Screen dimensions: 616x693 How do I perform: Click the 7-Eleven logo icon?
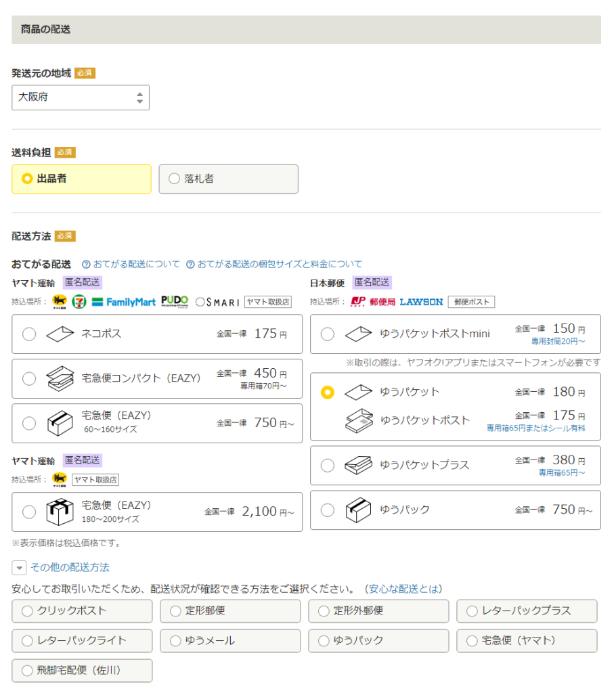coord(79,302)
